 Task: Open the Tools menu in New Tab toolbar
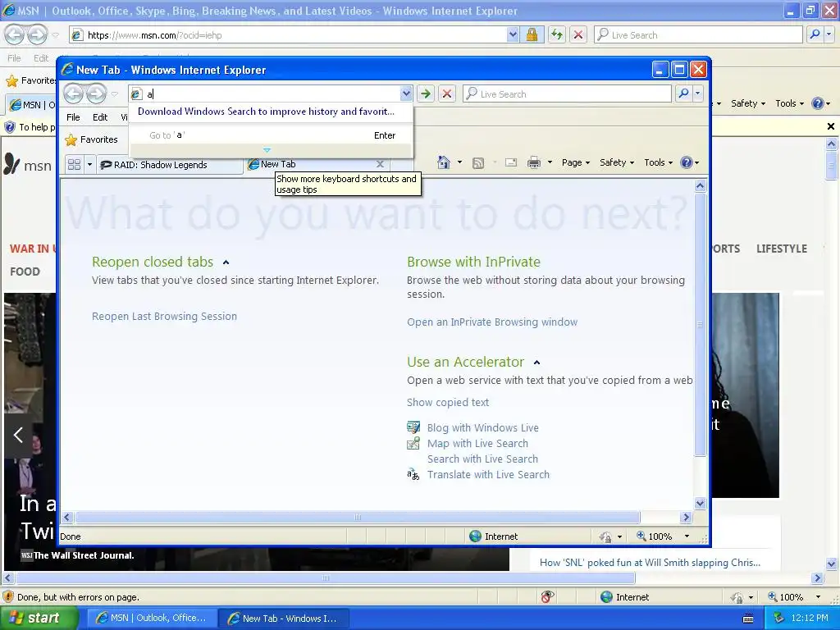point(659,162)
